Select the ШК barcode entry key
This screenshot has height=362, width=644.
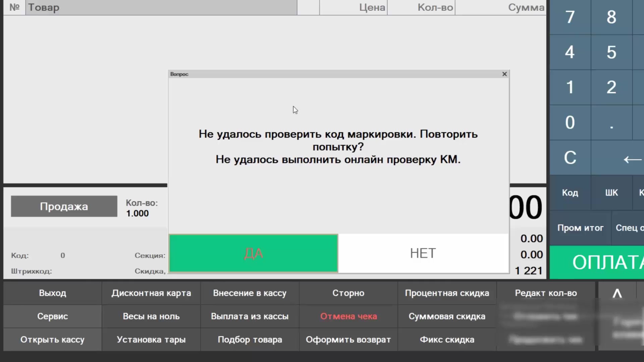tap(611, 193)
